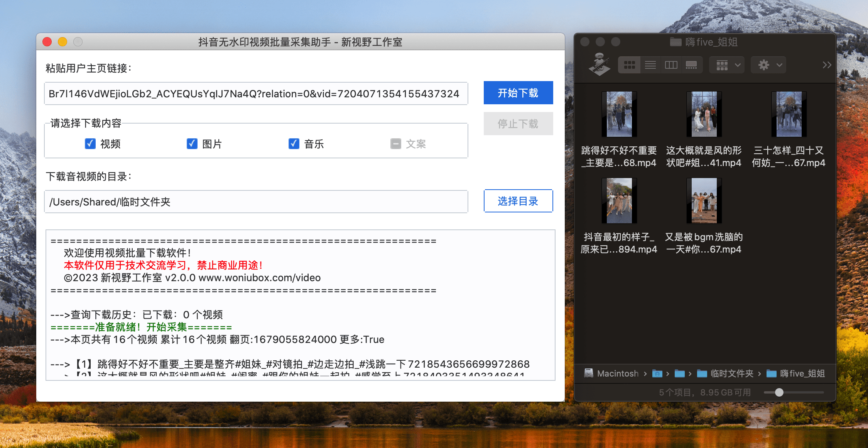Click the Automator icon in Finder toolbar
This screenshot has width=868, height=448.
(x=599, y=64)
